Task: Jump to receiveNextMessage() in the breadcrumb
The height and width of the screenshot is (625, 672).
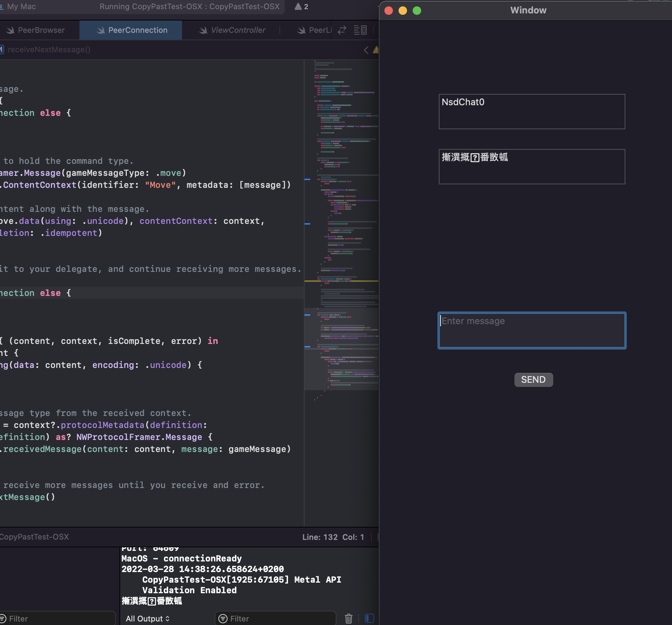Action: pos(49,50)
